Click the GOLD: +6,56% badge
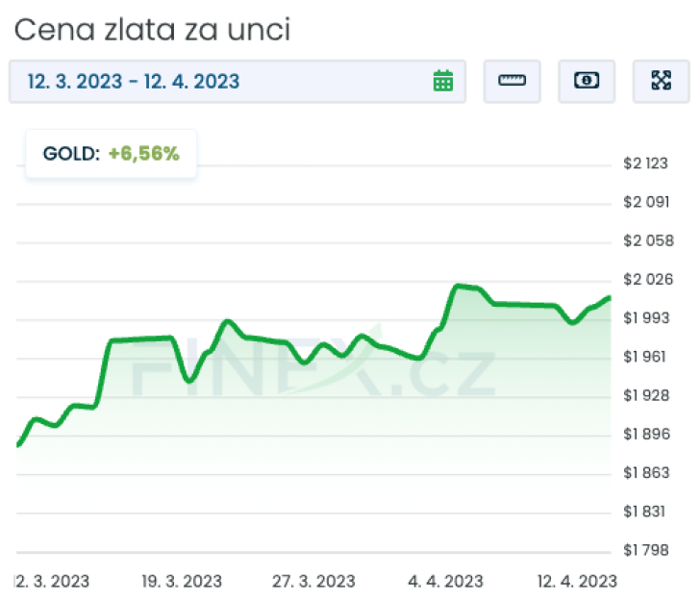This screenshot has height=601, width=700. (112, 154)
